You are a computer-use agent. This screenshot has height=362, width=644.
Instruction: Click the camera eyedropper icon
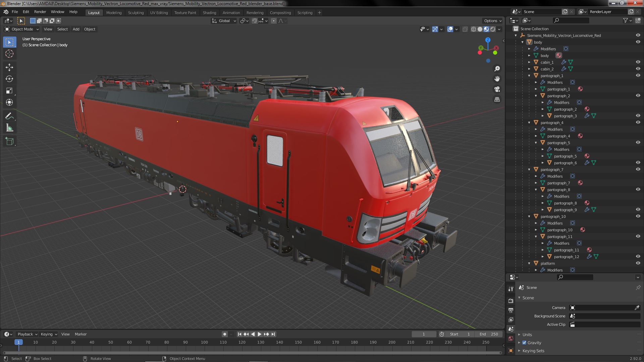[637, 308]
